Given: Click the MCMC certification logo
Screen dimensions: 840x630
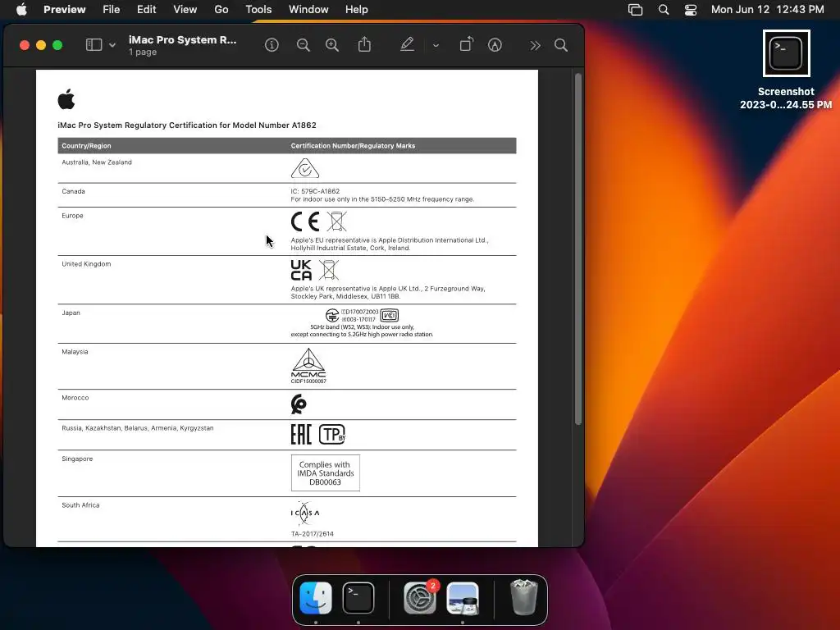Looking at the screenshot, I should (x=308, y=366).
